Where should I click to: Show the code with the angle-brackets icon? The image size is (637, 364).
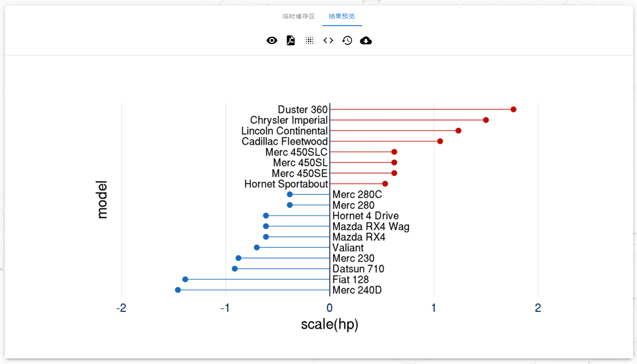coord(328,41)
